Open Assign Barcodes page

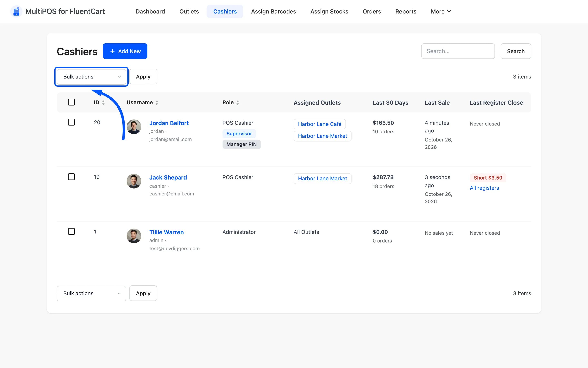pos(273,11)
